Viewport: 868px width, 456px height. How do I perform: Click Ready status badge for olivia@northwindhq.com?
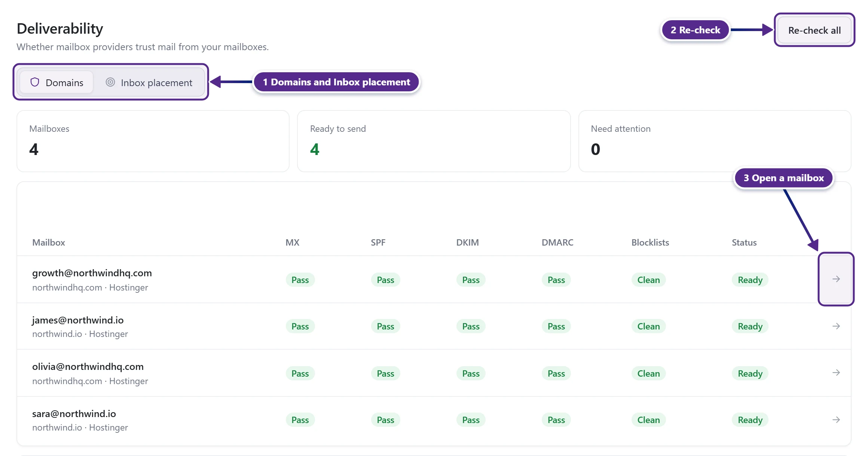[x=750, y=374]
